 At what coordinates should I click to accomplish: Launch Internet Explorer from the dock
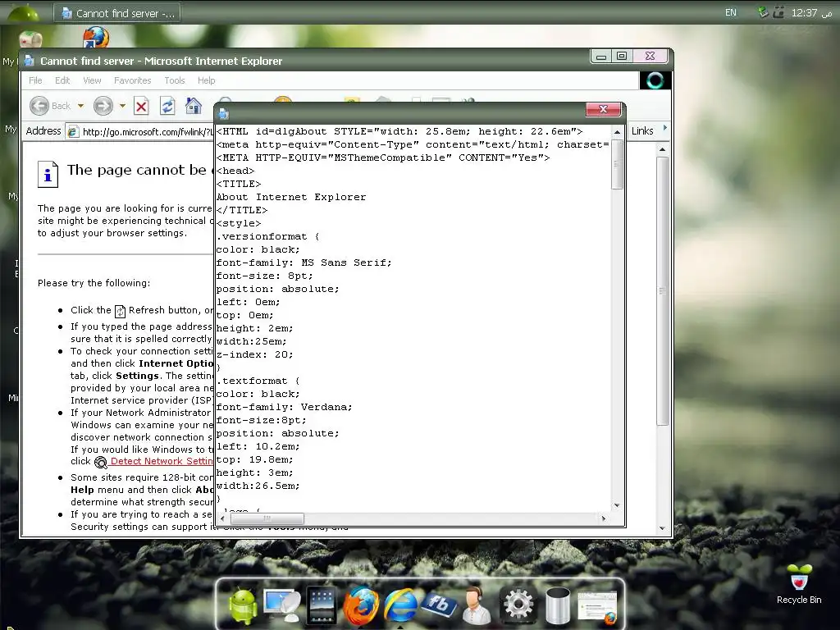[399, 605]
